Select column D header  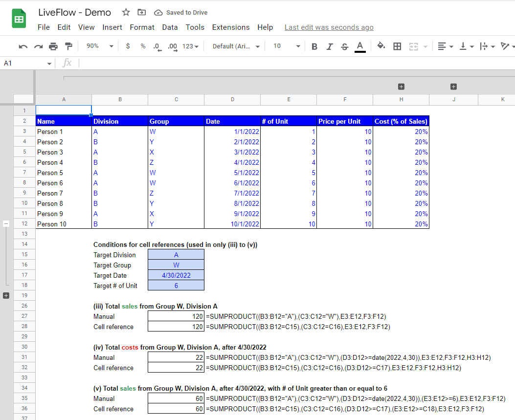tap(232, 100)
